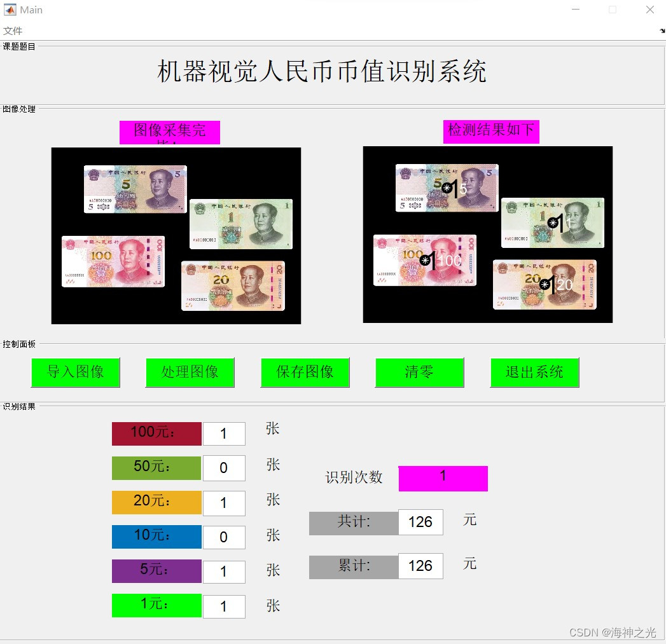The height and width of the screenshot is (644, 666).
Task: Click the 1元 count field
Action: (x=225, y=606)
